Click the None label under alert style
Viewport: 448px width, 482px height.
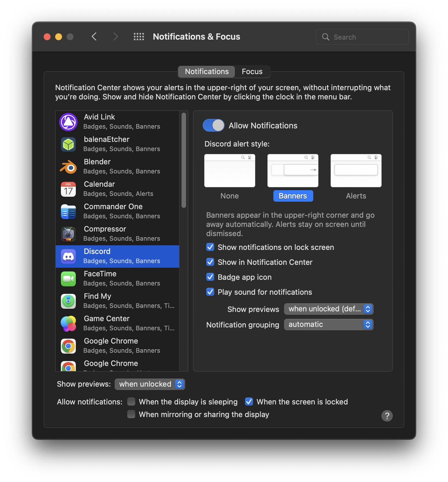(230, 196)
